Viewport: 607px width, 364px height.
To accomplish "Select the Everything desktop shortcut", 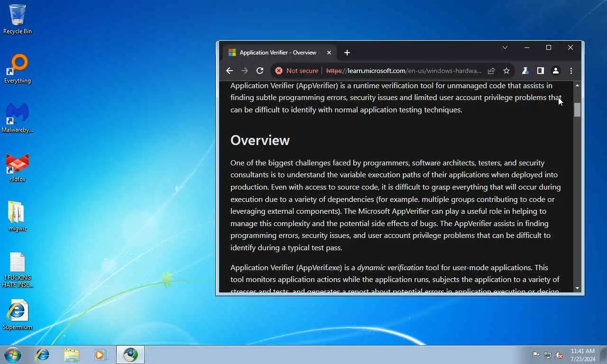I will coord(18,69).
